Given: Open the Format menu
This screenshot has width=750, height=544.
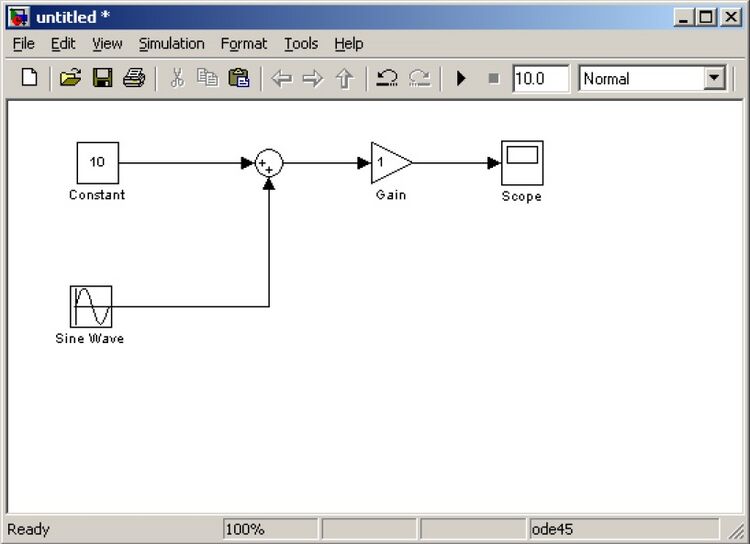Looking at the screenshot, I should [244, 44].
